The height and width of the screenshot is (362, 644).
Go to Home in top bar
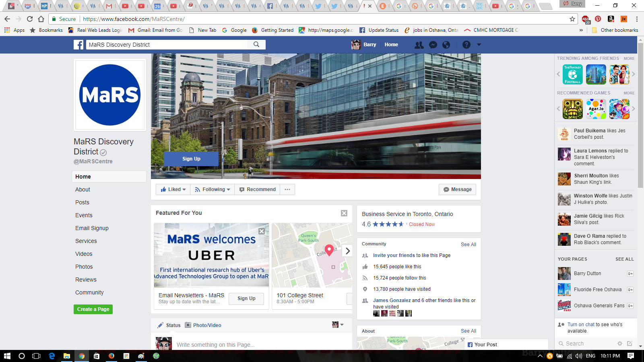point(391,45)
